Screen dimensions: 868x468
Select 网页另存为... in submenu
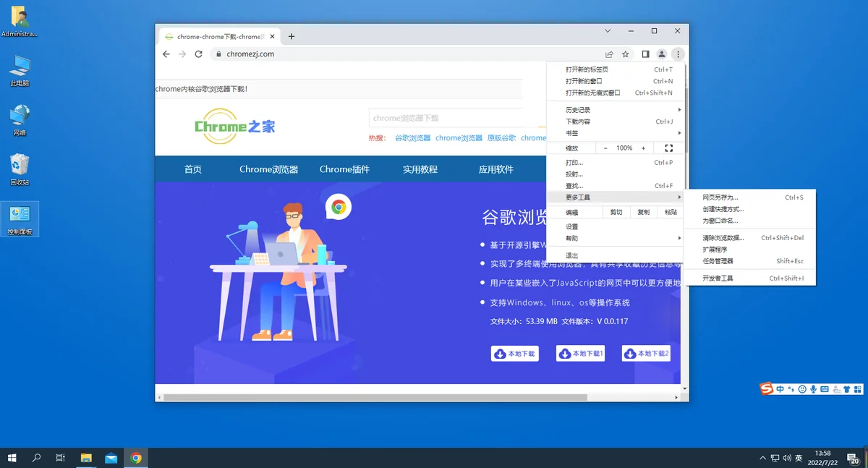(x=750, y=197)
